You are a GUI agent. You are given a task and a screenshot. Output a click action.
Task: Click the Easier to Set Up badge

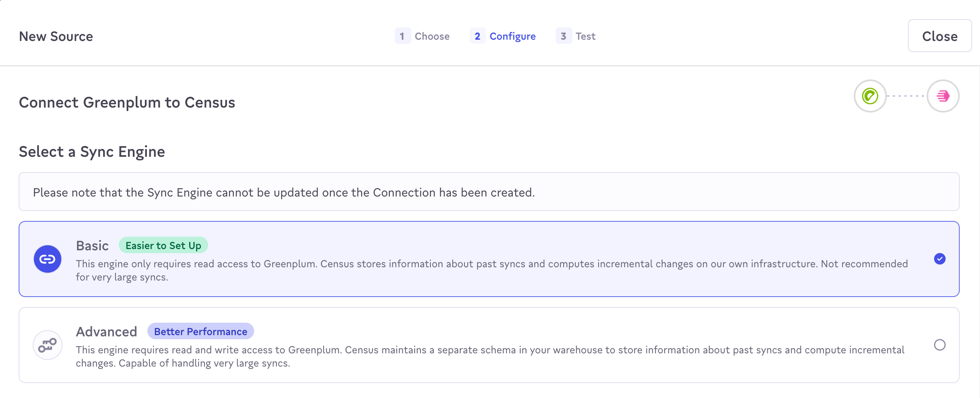coord(163,246)
